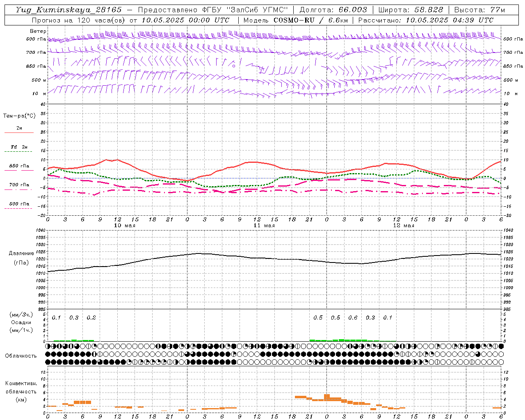Click the station title Yug_Kuminskaya_28165
The width and height of the screenshot is (525, 420).
point(69,10)
